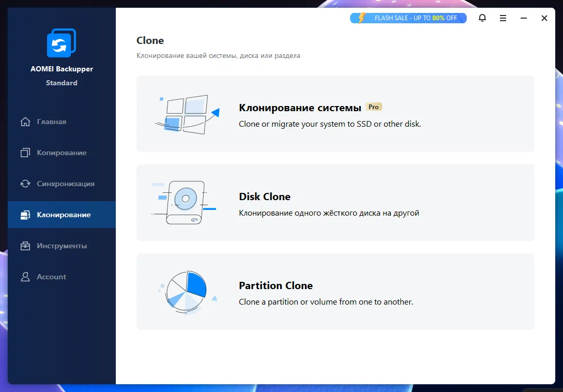Click the Копирование backup icon in sidebar
The image size is (563, 392).
click(25, 153)
